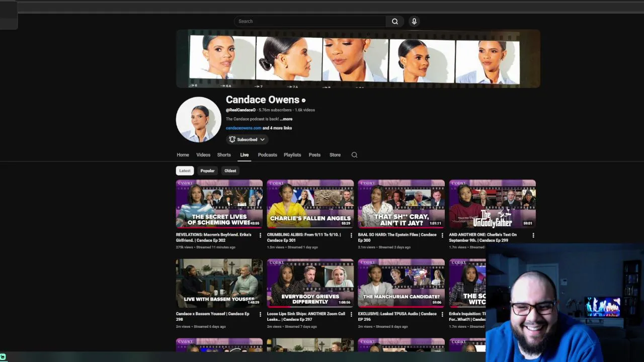Open Loose Lips Sink Ships Ep 297 title

(306, 317)
